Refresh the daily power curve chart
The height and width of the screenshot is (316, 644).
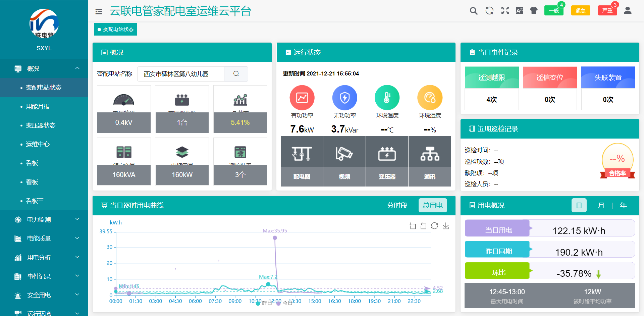point(435,226)
